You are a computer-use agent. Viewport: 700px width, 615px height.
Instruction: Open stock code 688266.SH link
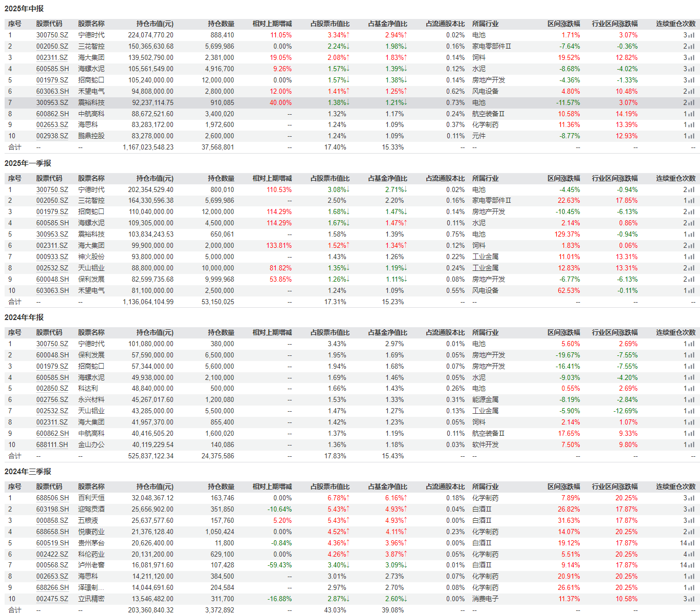52,588
